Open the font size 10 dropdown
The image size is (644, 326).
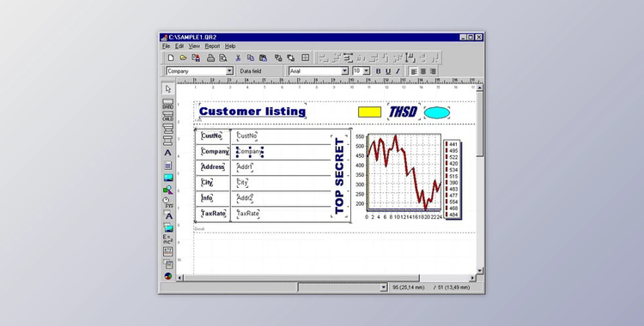367,71
